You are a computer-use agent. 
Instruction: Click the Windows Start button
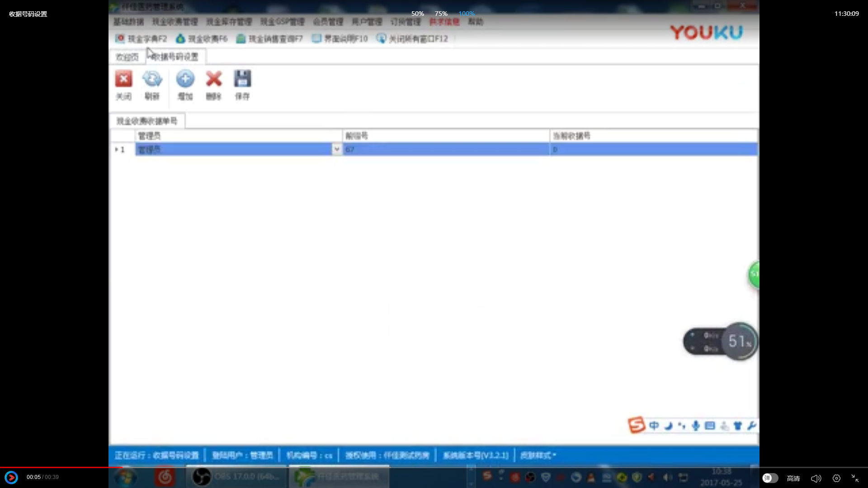pyautogui.click(x=125, y=477)
